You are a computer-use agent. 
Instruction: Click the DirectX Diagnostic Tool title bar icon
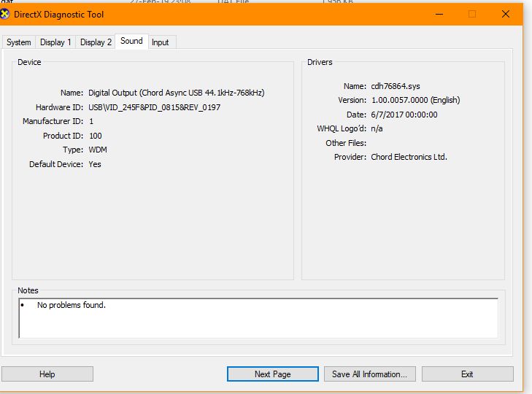pos(7,14)
